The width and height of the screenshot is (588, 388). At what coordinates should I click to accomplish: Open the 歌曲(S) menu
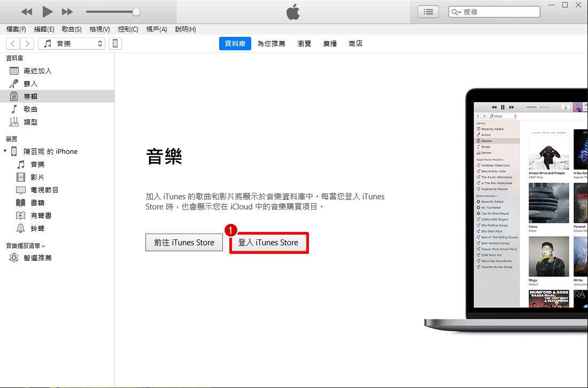point(72,29)
